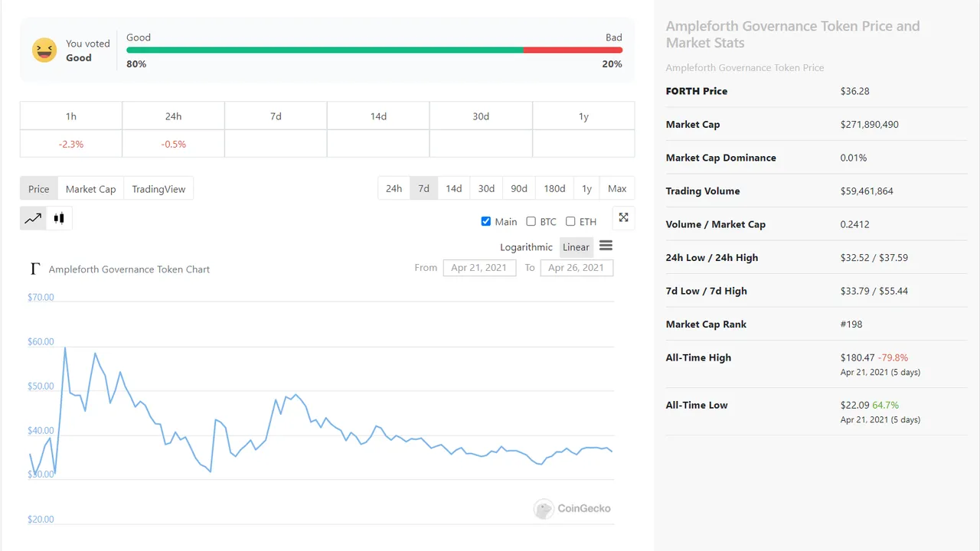Click the 7d Low / 7d High values
The width and height of the screenshot is (980, 551).
pyautogui.click(x=874, y=291)
